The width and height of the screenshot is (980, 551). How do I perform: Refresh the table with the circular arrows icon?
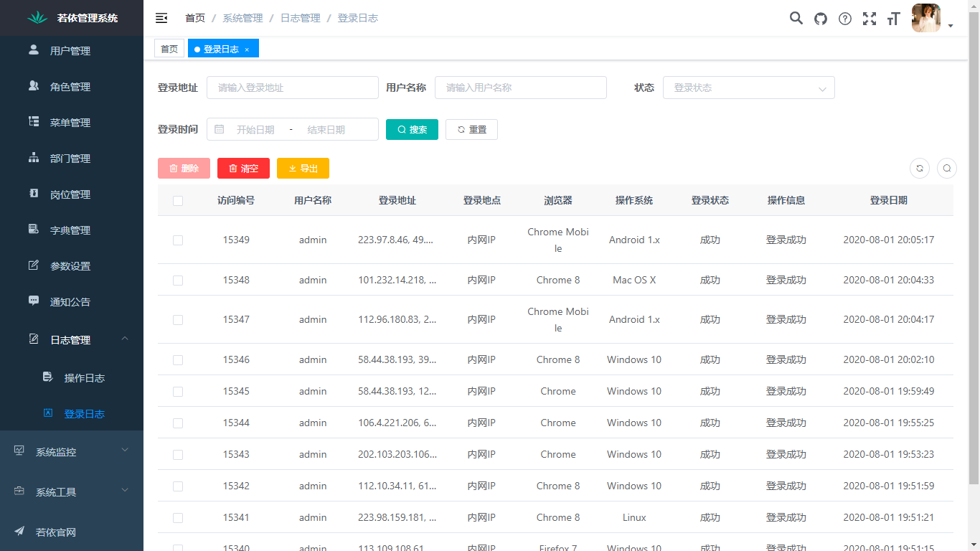click(920, 168)
